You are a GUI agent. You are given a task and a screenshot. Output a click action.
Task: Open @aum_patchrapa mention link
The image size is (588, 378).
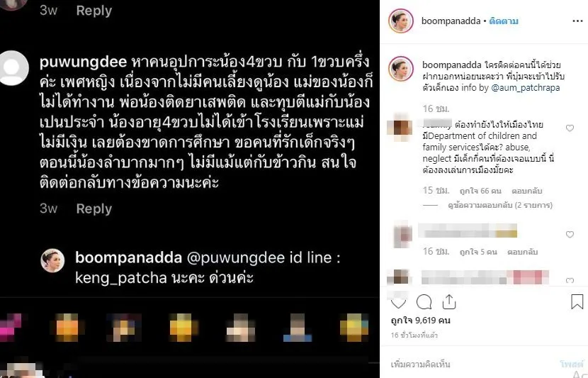[526, 88]
